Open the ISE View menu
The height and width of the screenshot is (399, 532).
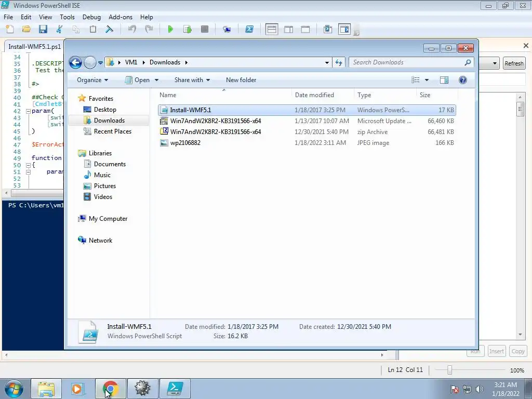click(x=46, y=17)
